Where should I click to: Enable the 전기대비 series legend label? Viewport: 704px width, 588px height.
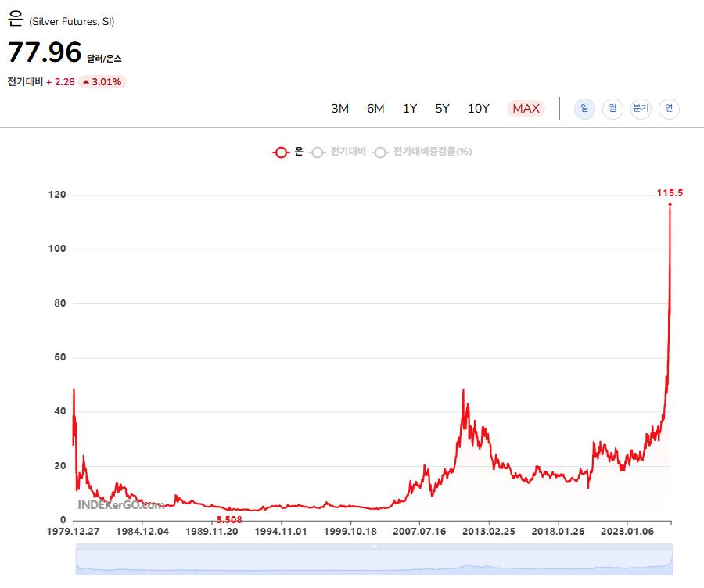(x=348, y=152)
